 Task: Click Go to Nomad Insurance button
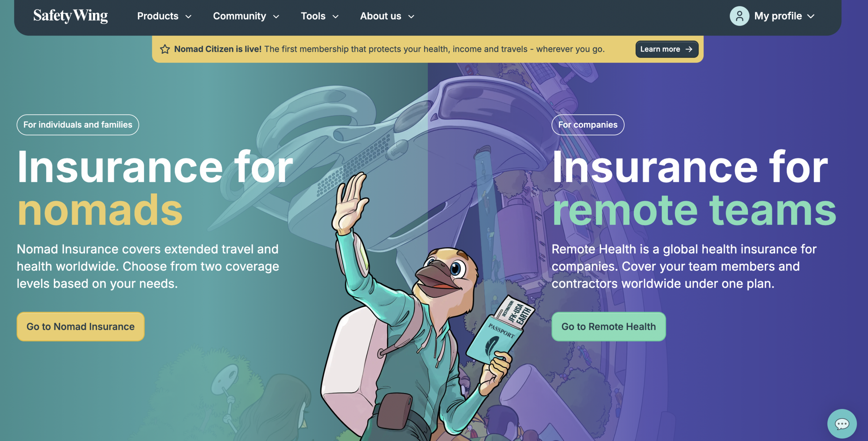point(81,327)
